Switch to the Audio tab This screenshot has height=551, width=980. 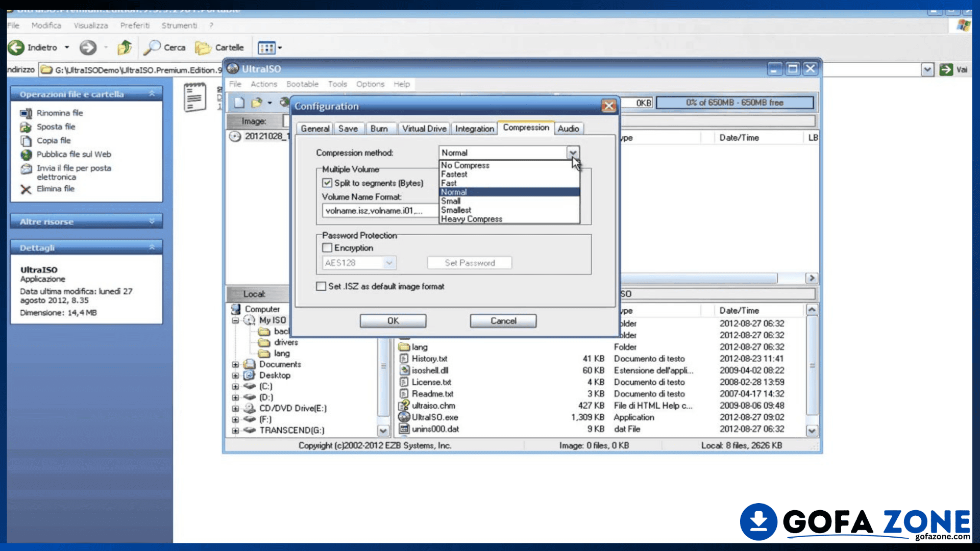568,129
